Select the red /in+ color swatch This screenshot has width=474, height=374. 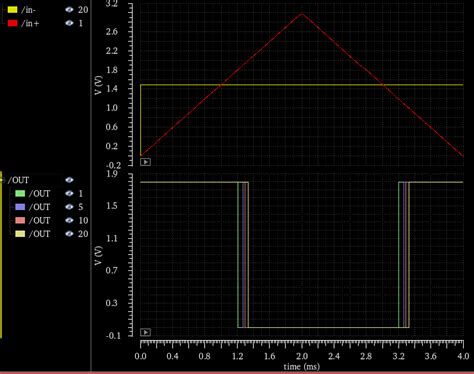tap(12, 23)
